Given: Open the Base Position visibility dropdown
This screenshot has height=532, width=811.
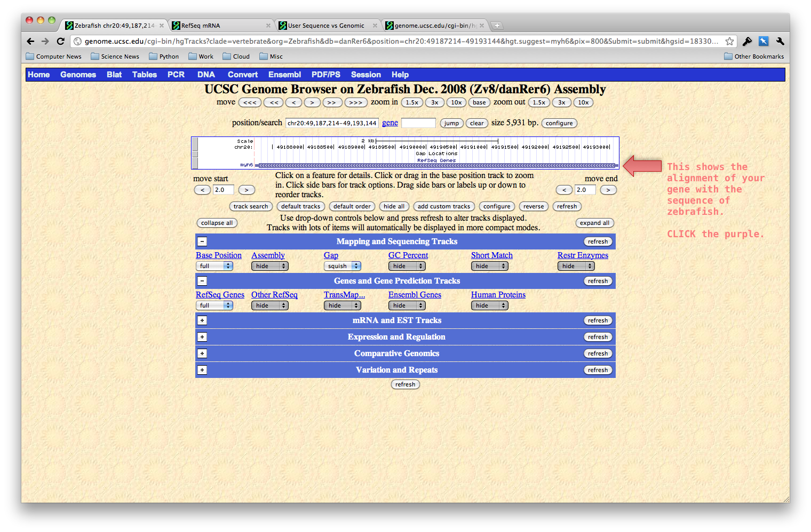Looking at the screenshot, I should pos(214,266).
